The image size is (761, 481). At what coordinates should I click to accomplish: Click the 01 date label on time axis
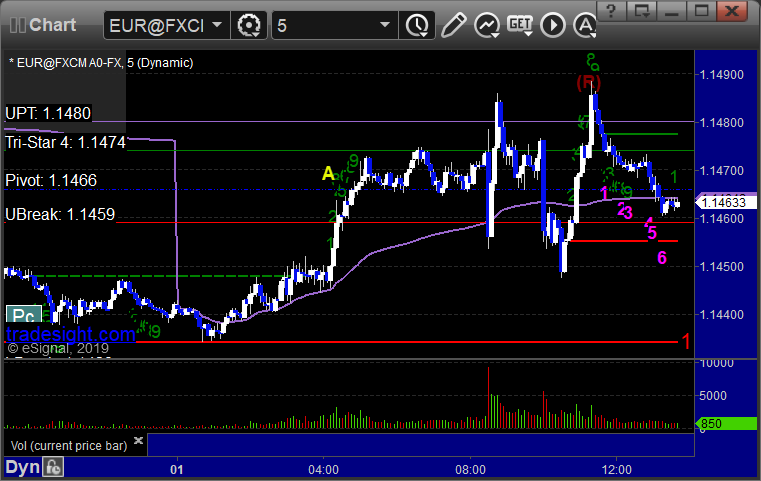pos(177,469)
